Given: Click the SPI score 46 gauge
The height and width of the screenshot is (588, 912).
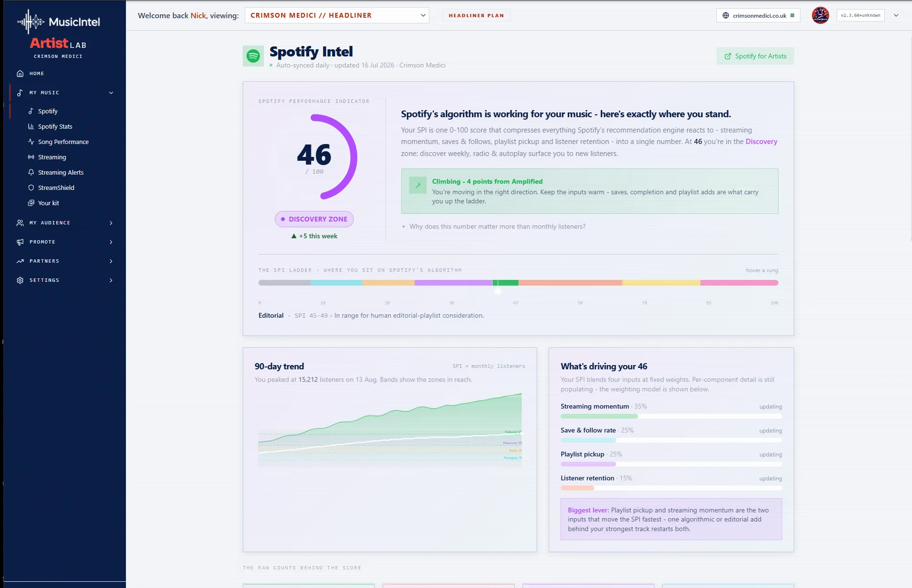Looking at the screenshot, I should (315, 156).
